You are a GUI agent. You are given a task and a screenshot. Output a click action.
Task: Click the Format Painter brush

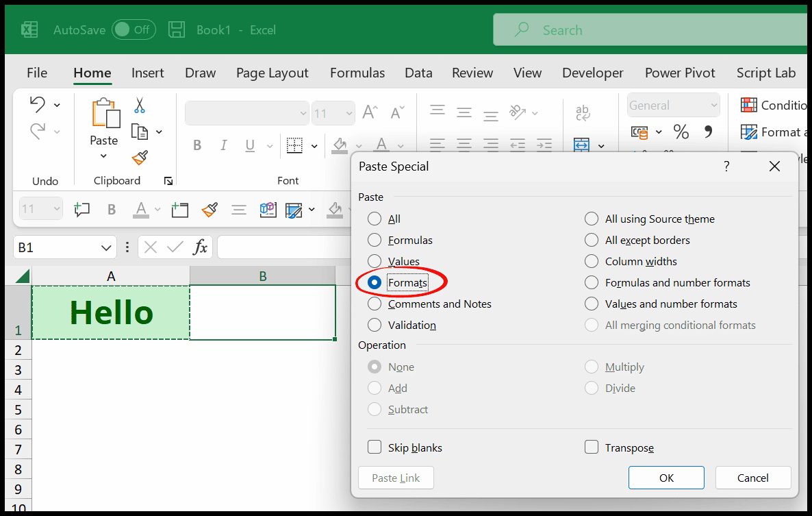click(139, 159)
